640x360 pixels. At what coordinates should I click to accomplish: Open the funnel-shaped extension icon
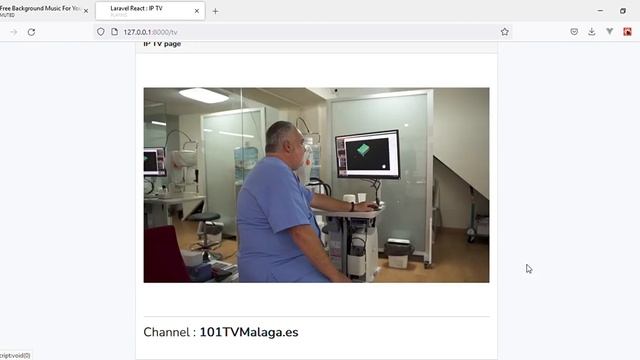(609, 32)
